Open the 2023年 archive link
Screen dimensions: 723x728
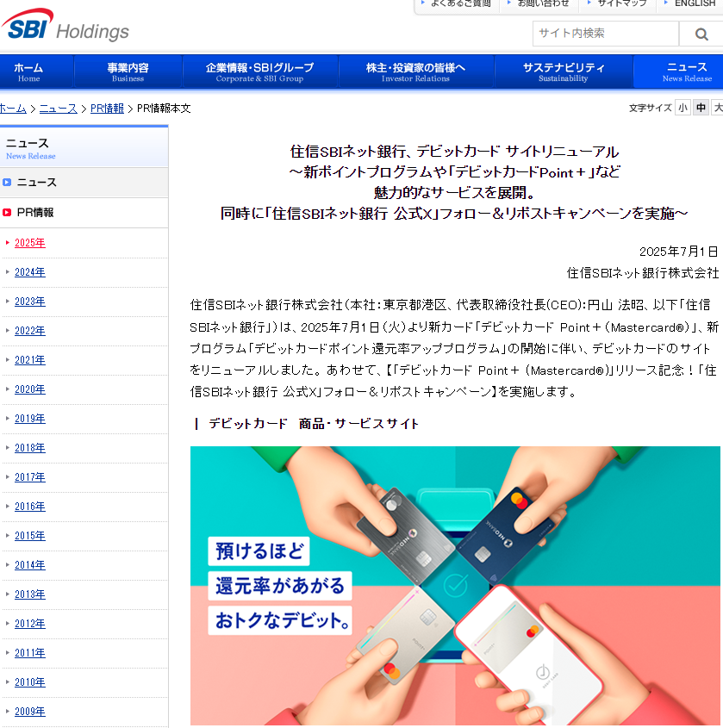click(29, 302)
